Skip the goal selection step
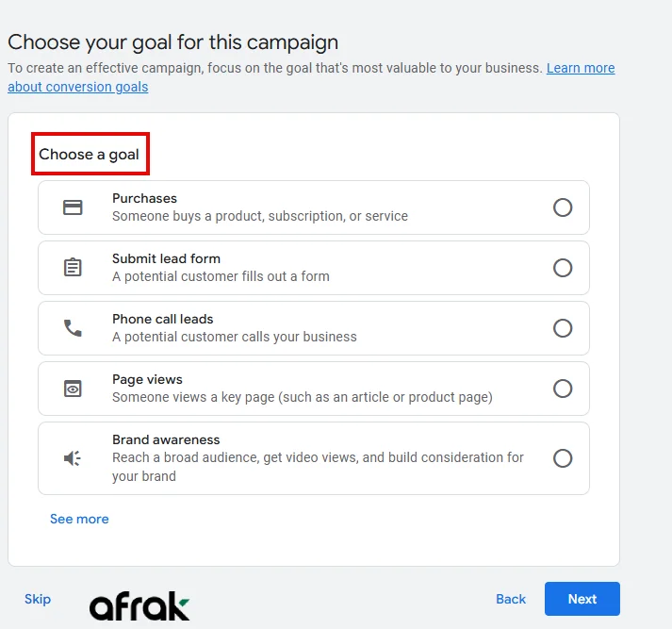 click(x=38, y=599)
